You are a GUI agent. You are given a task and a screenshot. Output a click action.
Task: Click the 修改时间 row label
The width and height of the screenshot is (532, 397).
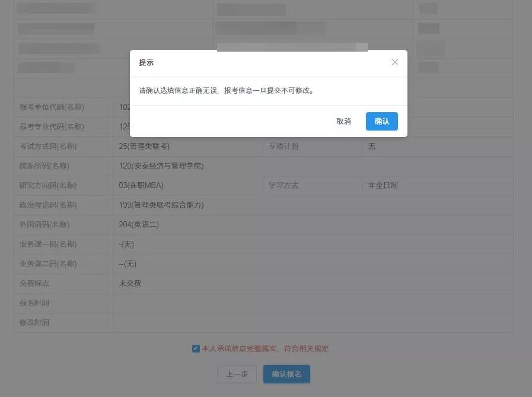click(x=34, y=323)
